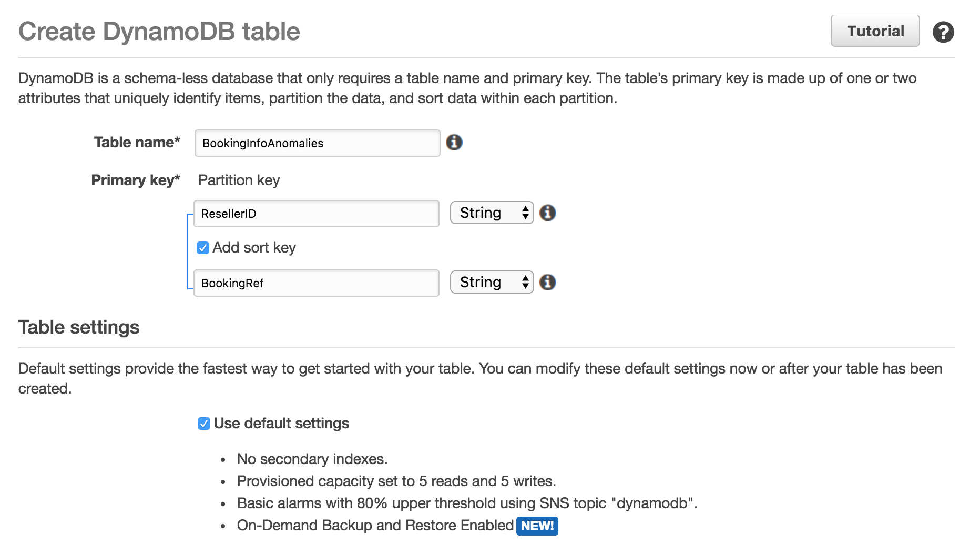Click the "Provisioned capacity" bullet line
Viewport: 980px width, 544px height.
[396, 481]
